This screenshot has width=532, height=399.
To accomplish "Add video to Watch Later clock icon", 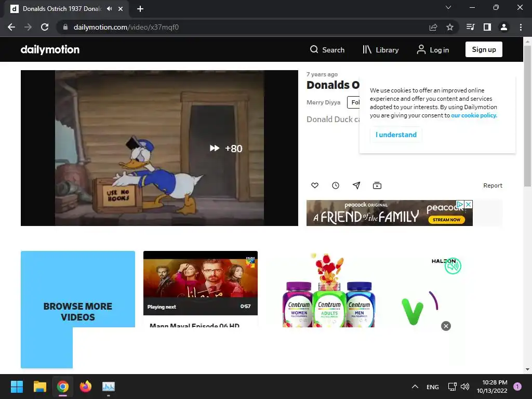I will 336,185.
